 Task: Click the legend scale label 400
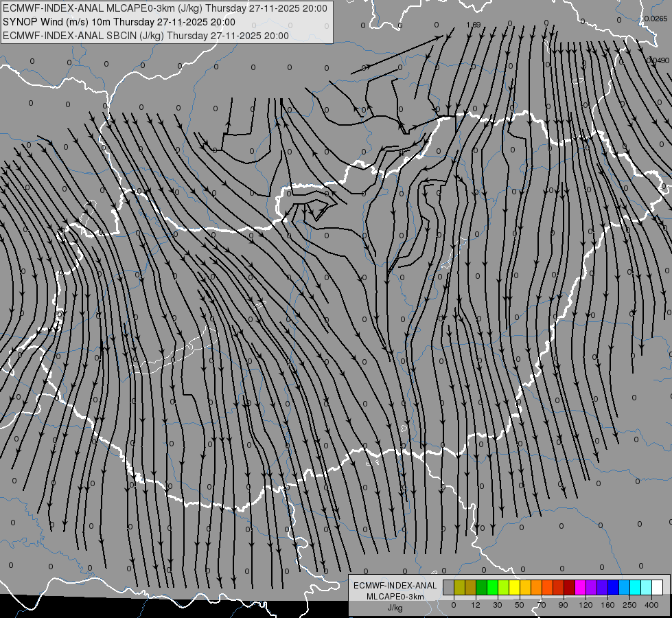(x=651, y=605)
